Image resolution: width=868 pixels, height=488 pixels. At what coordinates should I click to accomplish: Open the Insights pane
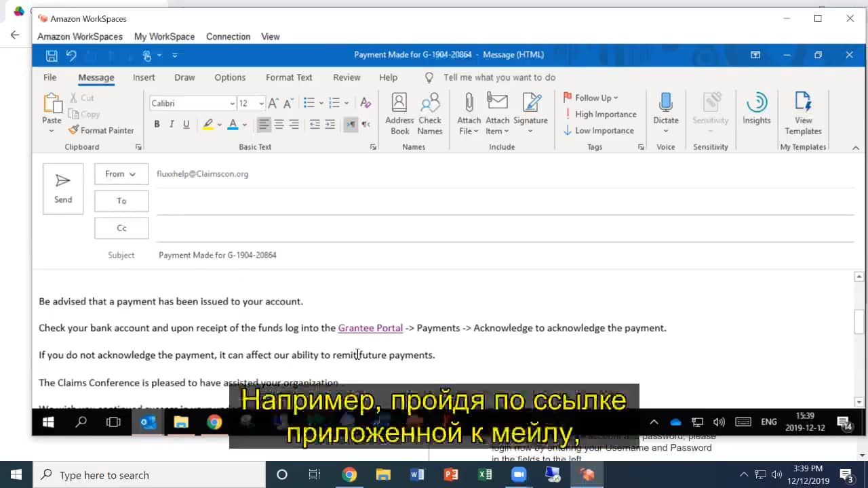coord(756,109)
